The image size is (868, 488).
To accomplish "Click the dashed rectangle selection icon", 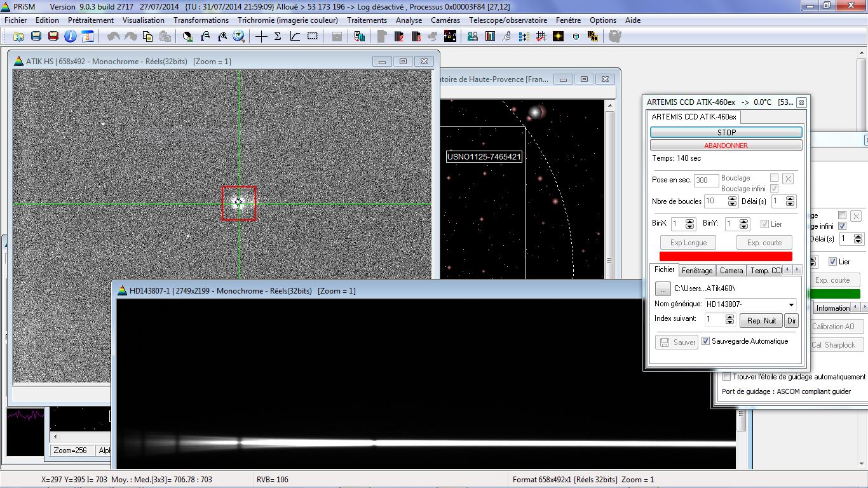I will tap(312, 36).
